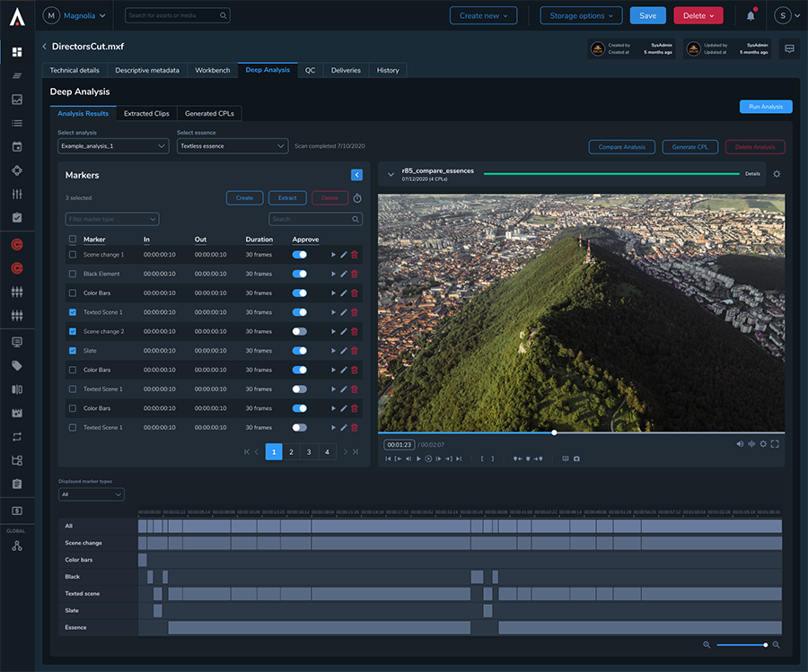The width and height of the screenshot is (808, 672).
Task: Switch to the QC tab
Action: (x=310, y=70)
